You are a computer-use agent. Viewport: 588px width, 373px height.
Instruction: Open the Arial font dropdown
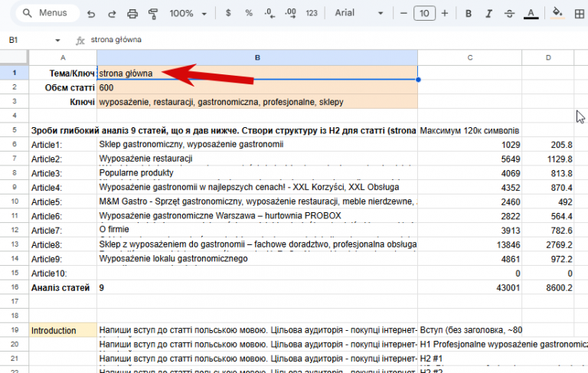(x=359, y=13)
